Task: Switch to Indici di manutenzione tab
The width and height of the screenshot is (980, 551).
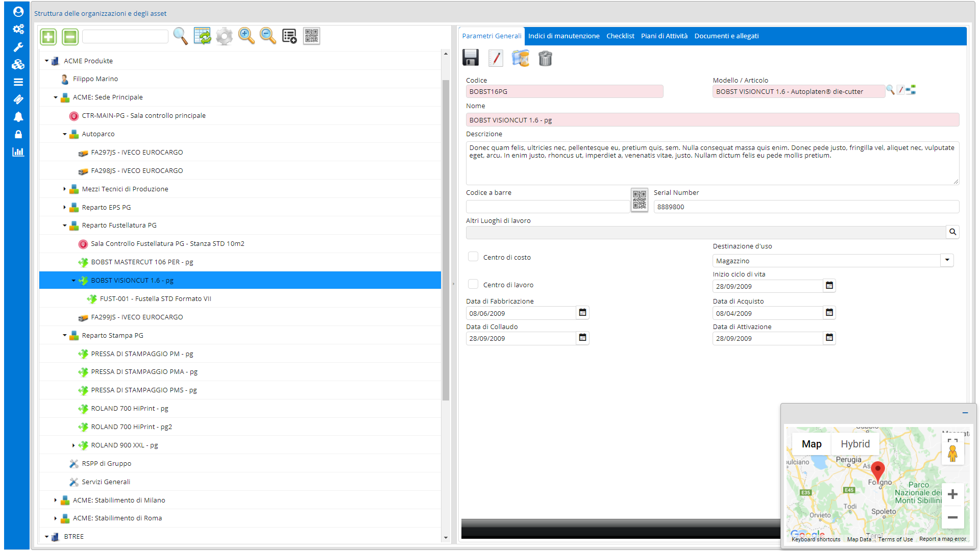Action: coord(563,36)
